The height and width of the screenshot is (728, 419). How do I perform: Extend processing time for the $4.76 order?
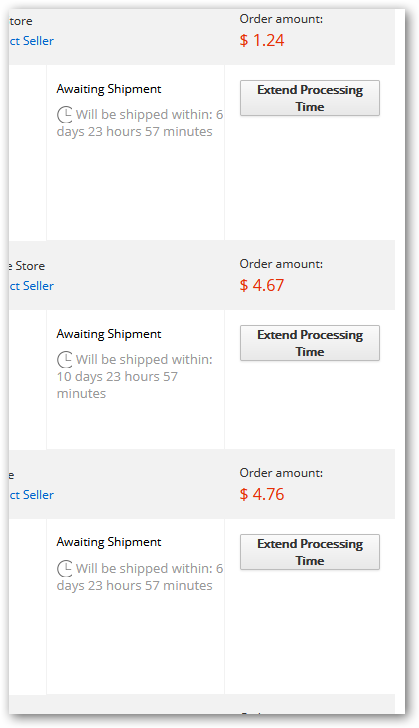click(x=310, y=552)
